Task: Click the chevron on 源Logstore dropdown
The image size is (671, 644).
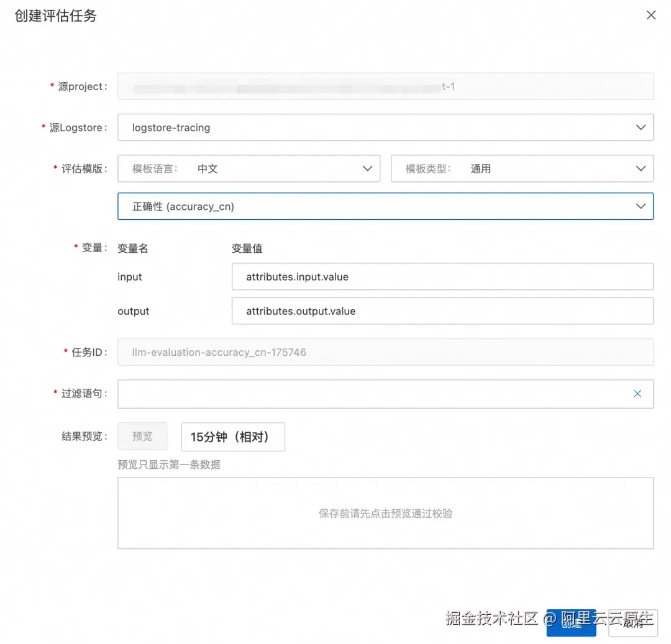Action: click(641, 127)
